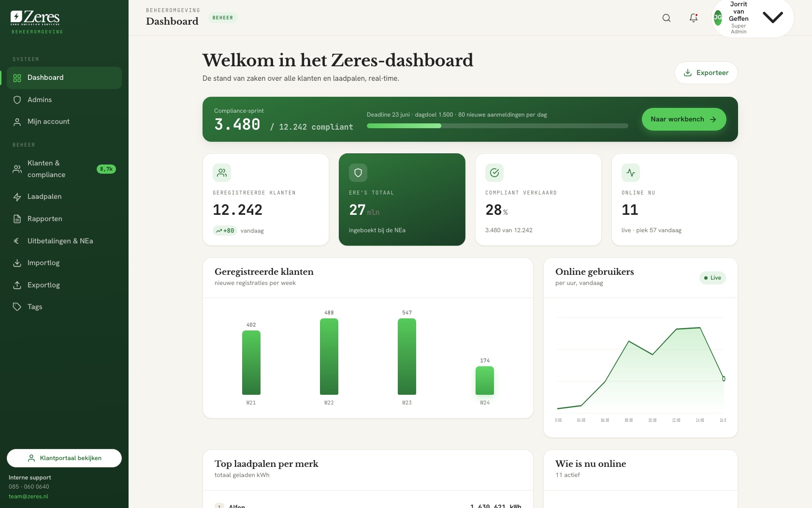Click the last data point on online chart

724,379
